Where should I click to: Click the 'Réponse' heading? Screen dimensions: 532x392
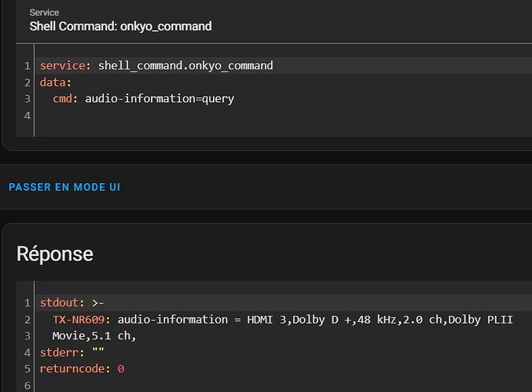click(55, 254)
